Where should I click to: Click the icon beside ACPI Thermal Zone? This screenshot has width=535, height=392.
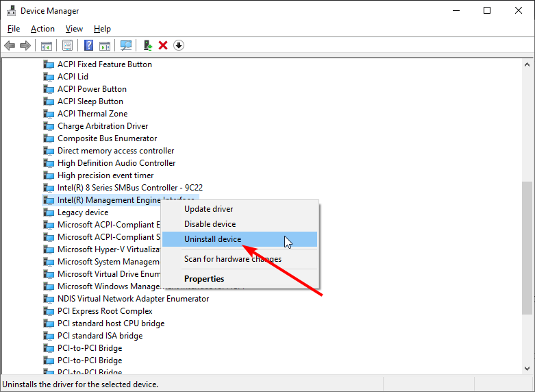(x=49, y=114)
